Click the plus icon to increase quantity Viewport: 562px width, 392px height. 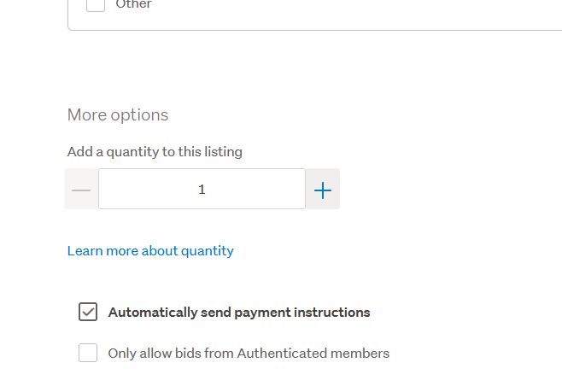(322, 190)
